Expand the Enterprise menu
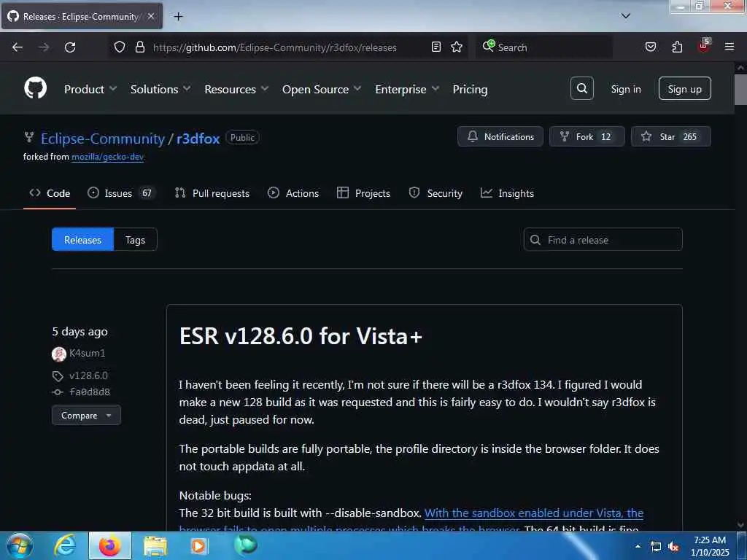The width and height of the screenshot is (747, 560). tap(407, 89)
